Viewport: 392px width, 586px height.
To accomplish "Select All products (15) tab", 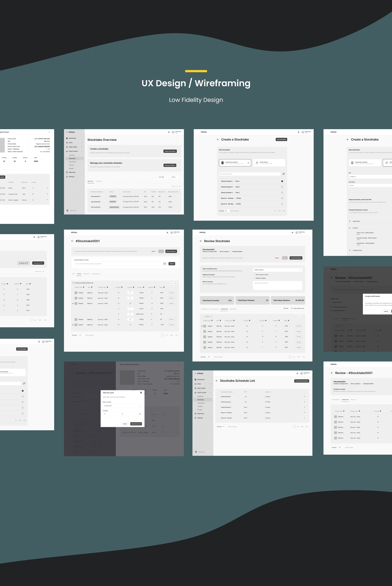I will click(x=205, y=309).
